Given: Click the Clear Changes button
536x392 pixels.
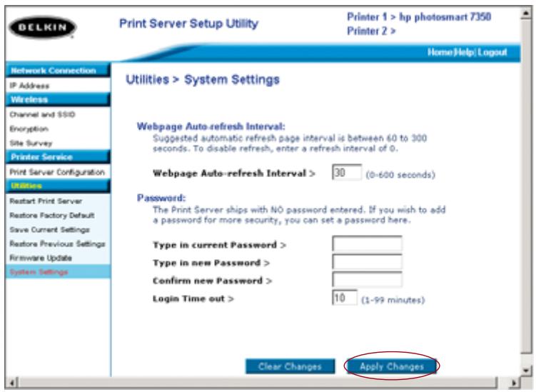Looking at the screenshot, I should 290,366.
